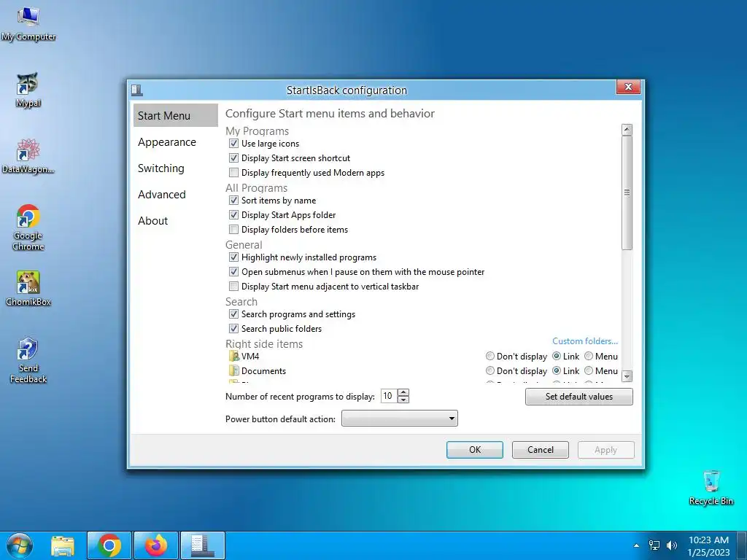Viewport: 747px width, 560px height.
Task: Activate StartIsBack taskbar button
Action: (x=203, y=545)
